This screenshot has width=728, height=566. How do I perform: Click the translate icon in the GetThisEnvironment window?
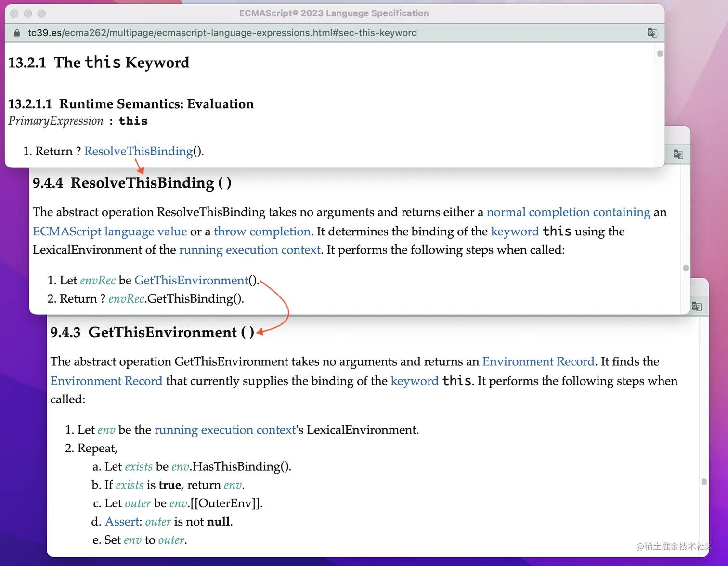(696, 306)
